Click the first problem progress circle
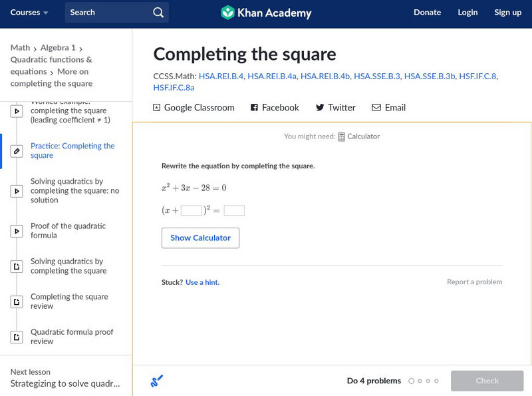Image resolution: width=532 pixels, height=396 pixels. point(412,381)
